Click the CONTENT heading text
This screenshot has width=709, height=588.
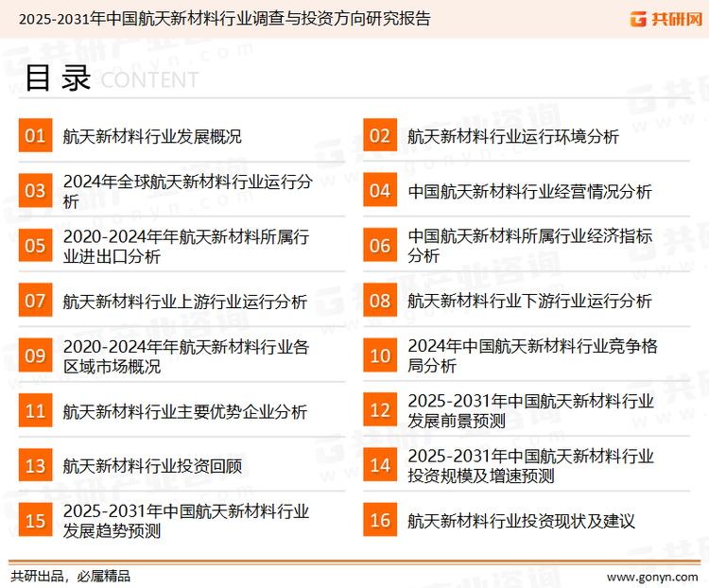point(149,80)
